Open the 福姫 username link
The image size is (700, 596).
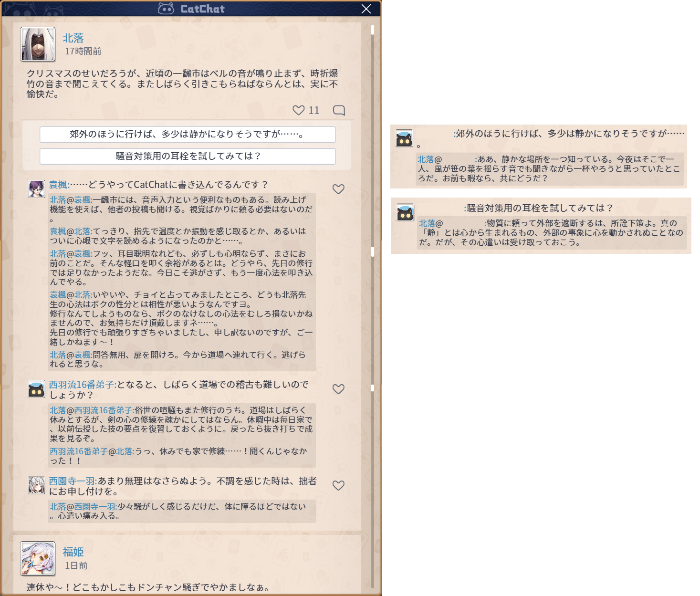point(73,552)
